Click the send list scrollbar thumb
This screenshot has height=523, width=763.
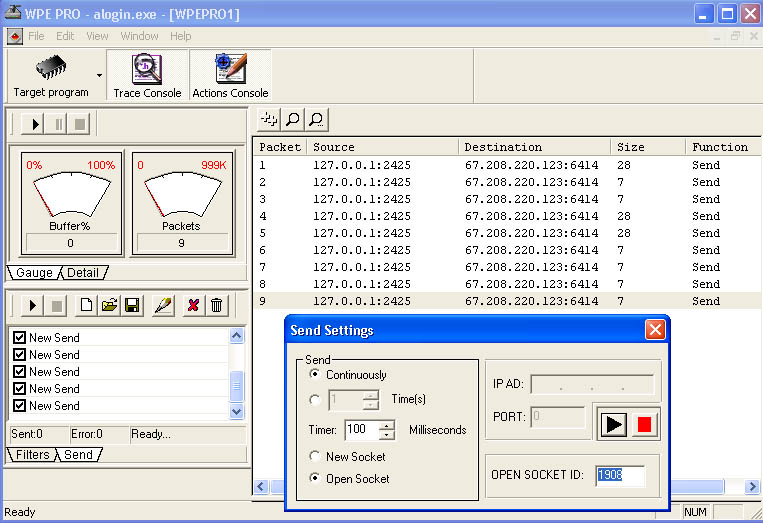(236, 386)
